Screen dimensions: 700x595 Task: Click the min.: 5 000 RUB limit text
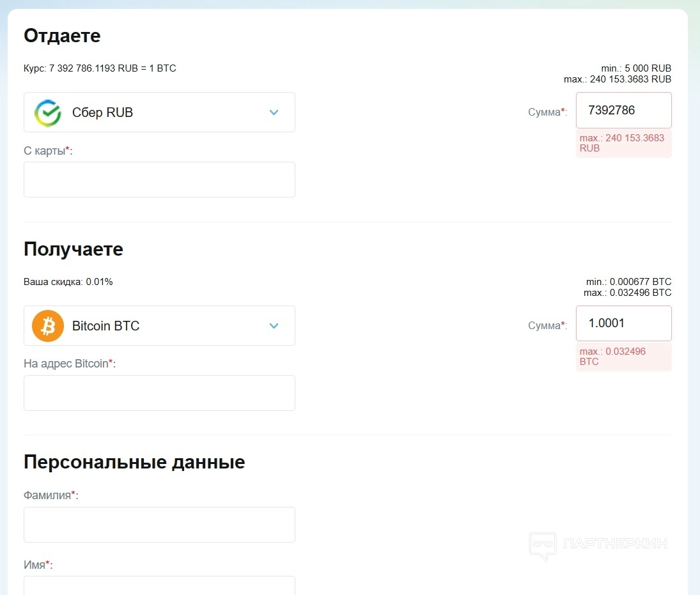point(636,68)
